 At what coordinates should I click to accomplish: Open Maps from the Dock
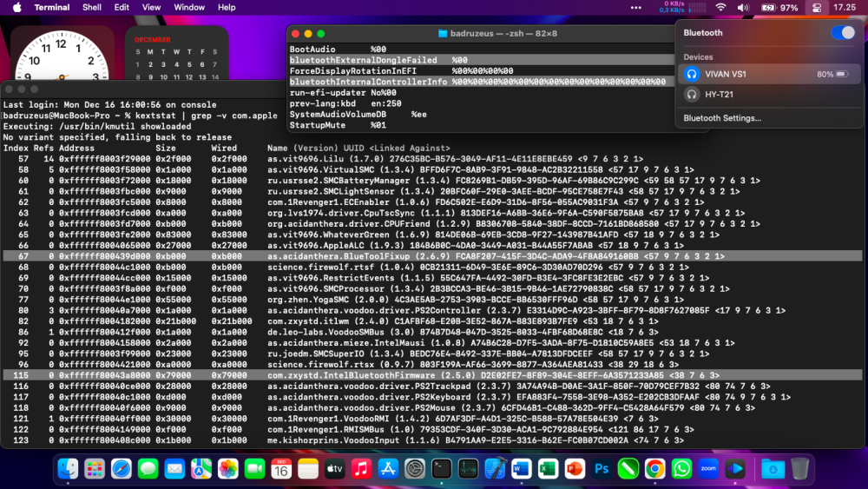201,469
